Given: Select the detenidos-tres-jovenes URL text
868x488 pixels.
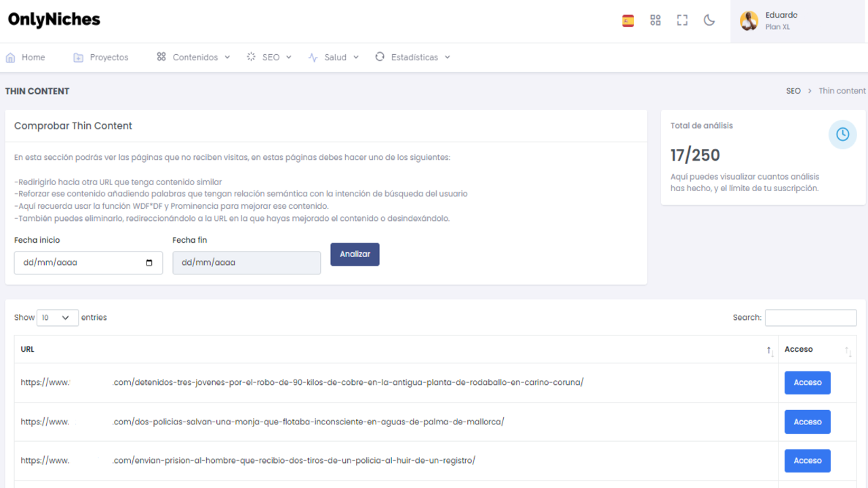Looking at the screenshot, I should tap(302, 382).
